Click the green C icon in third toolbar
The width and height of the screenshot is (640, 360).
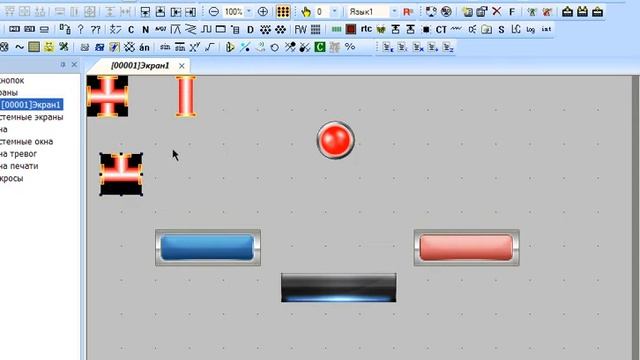[x=320, y=47]
